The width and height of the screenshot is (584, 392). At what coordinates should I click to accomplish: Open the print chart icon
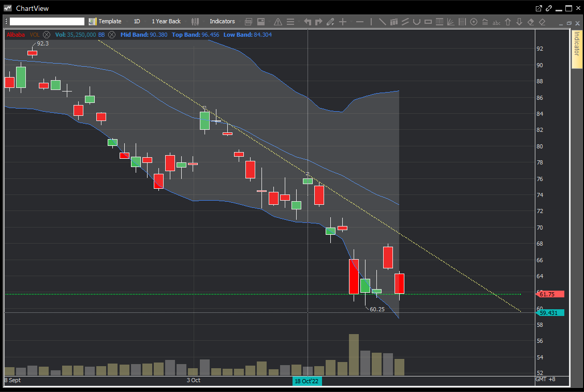click(248, 22)
